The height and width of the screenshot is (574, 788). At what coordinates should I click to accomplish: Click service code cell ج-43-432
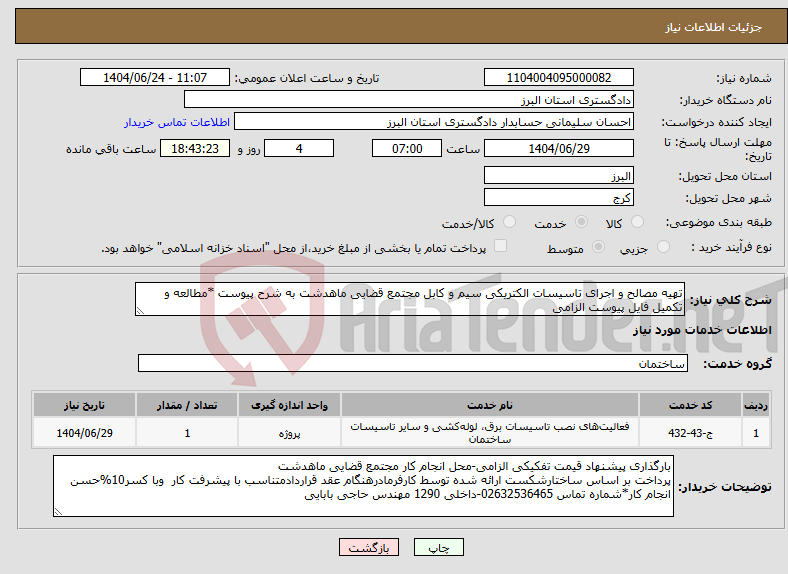[691, 433]
